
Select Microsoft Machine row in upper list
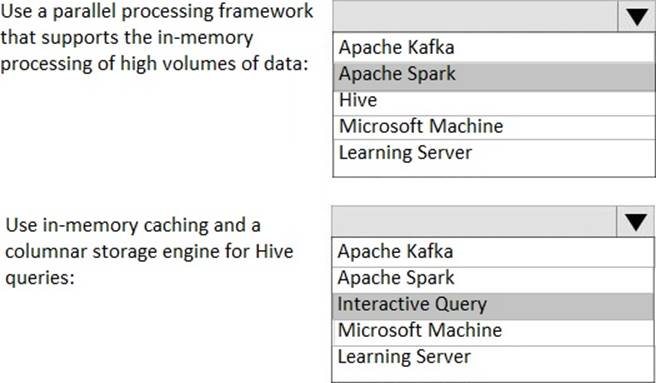click(494, 127)
